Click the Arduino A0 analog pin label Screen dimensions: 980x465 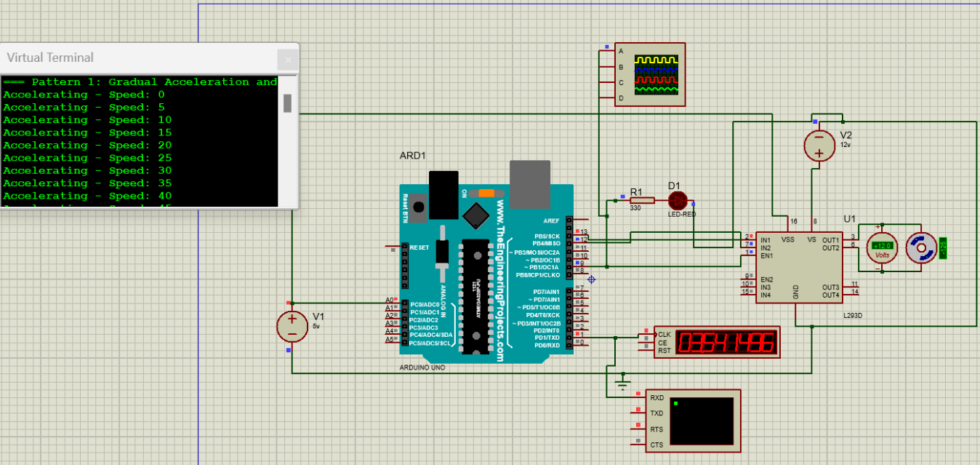click(x=390, y=301)
